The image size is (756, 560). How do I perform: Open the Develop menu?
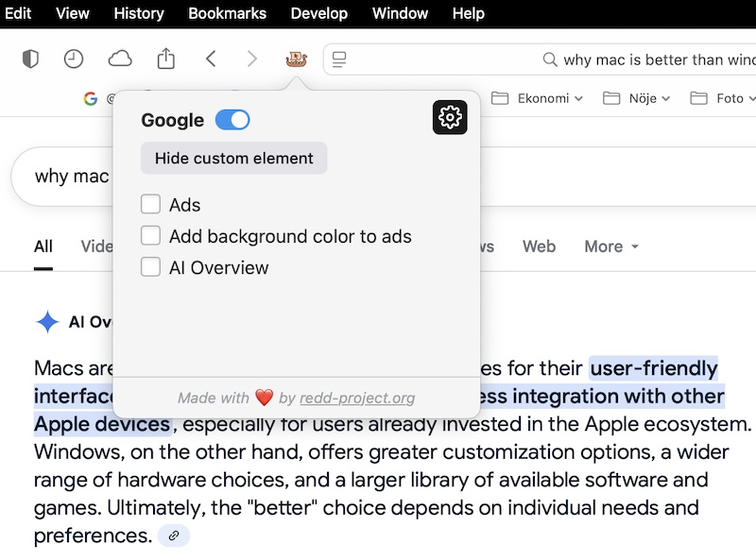coord(319,13)
